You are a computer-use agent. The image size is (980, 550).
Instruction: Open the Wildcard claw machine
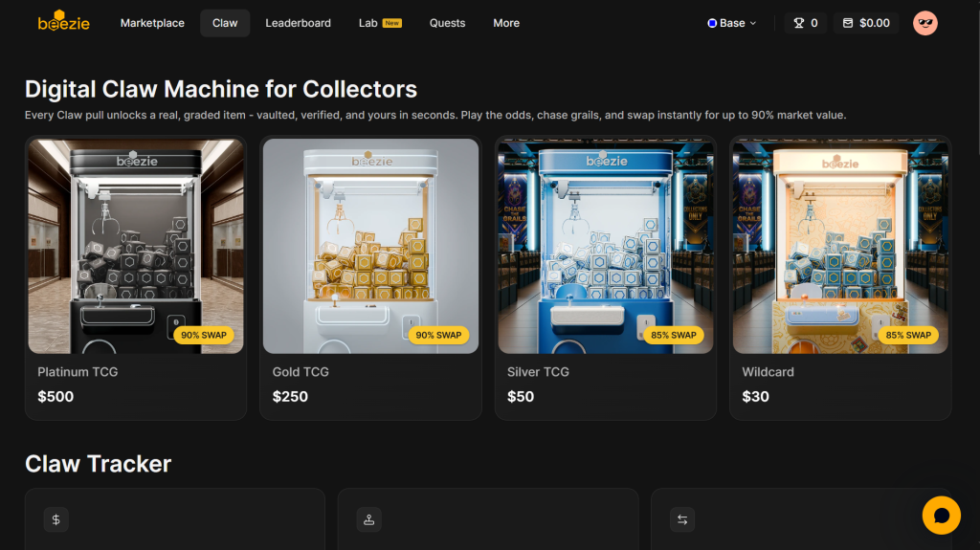click(x=840, y=278)
